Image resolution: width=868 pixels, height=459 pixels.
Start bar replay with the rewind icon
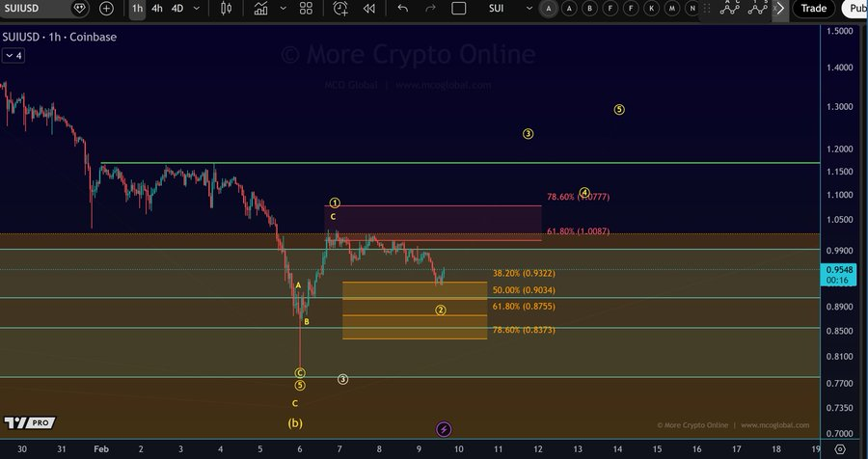pos(369,9)
